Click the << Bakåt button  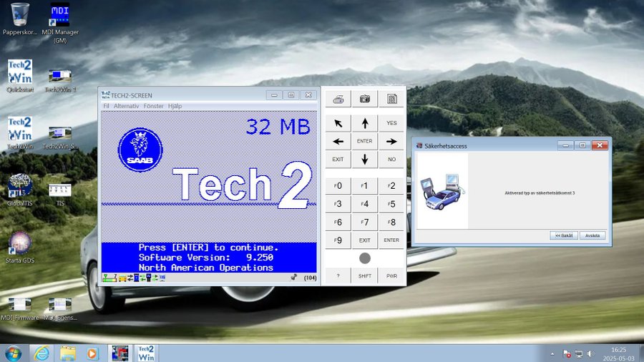pyautogui.click(x=564, y=235)
